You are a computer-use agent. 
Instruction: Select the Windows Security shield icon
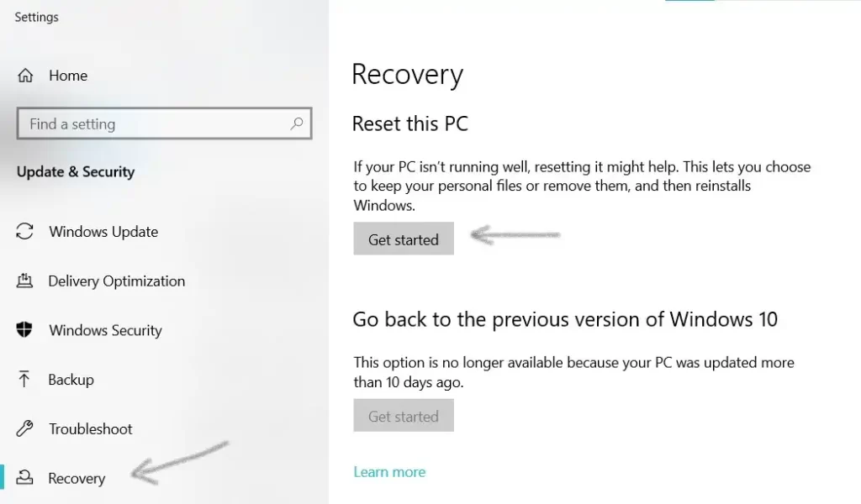[x=24, y=330]
